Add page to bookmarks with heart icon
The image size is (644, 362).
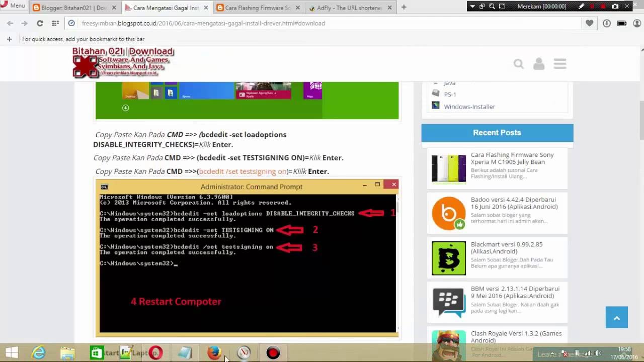point(589,23)
